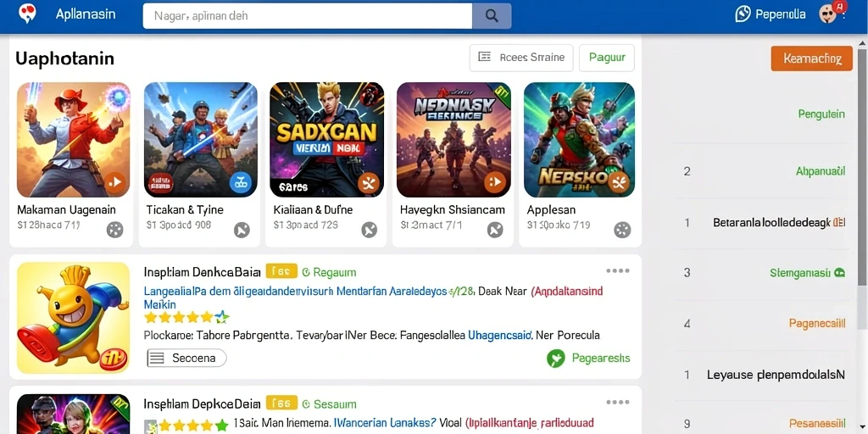The width and height of the screenshot is (868, 434).
Task: Click the orange Kemaching button
Action: pyautogui.click(x=811, y=58)
